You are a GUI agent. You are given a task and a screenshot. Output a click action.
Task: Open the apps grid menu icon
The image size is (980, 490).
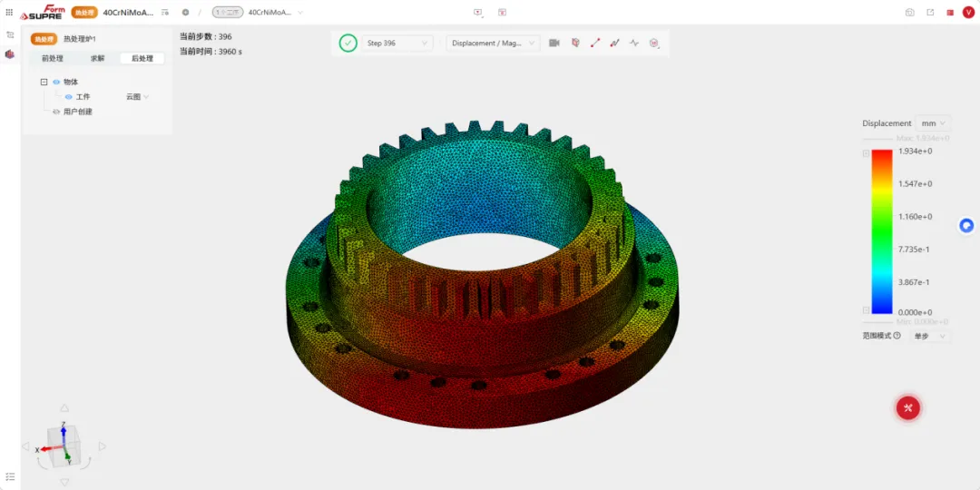point(9,12)
